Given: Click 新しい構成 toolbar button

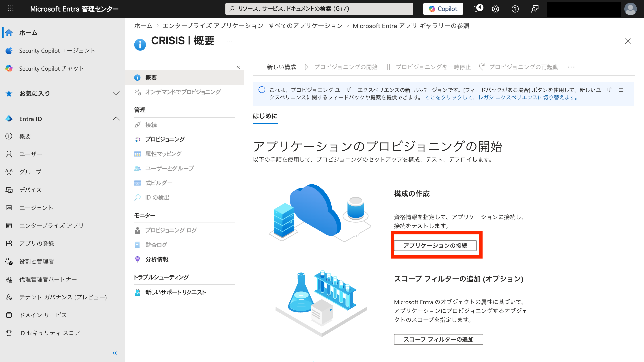Looking at the screenshot, I should pos(276,67).
